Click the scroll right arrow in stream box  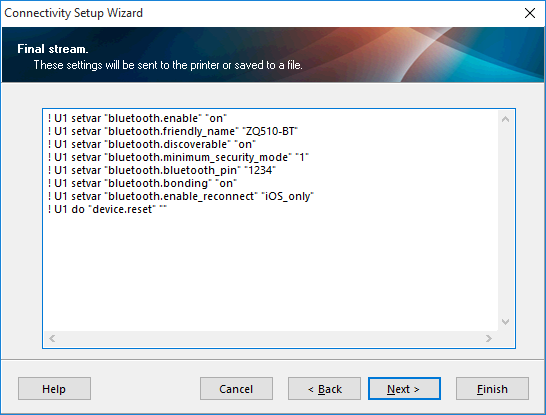pos(489,338)
